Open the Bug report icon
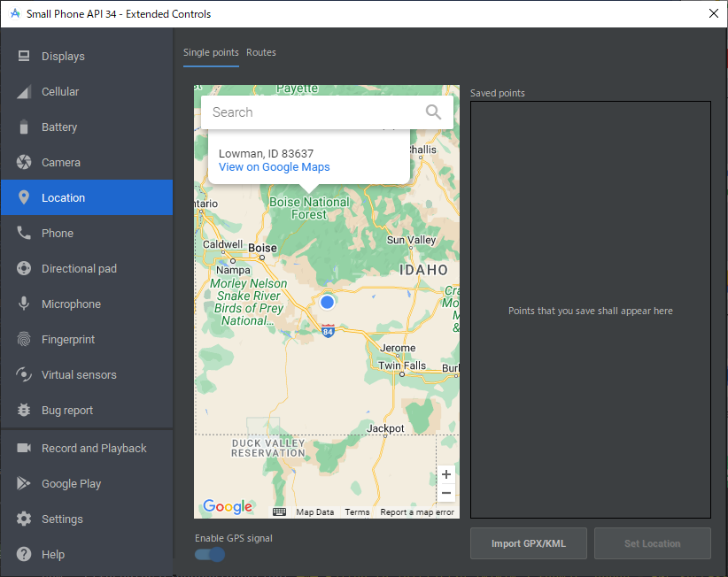 (x=24, y=411)
